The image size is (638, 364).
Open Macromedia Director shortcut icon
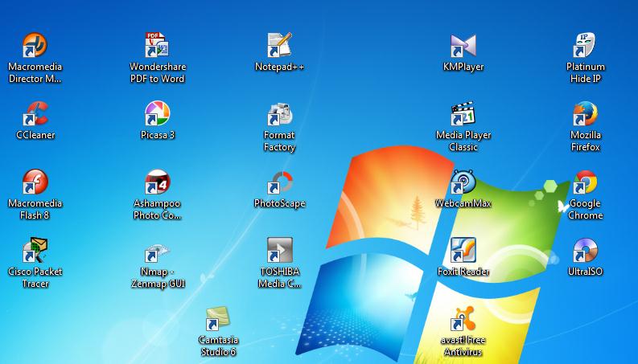(x=35, y=45)
